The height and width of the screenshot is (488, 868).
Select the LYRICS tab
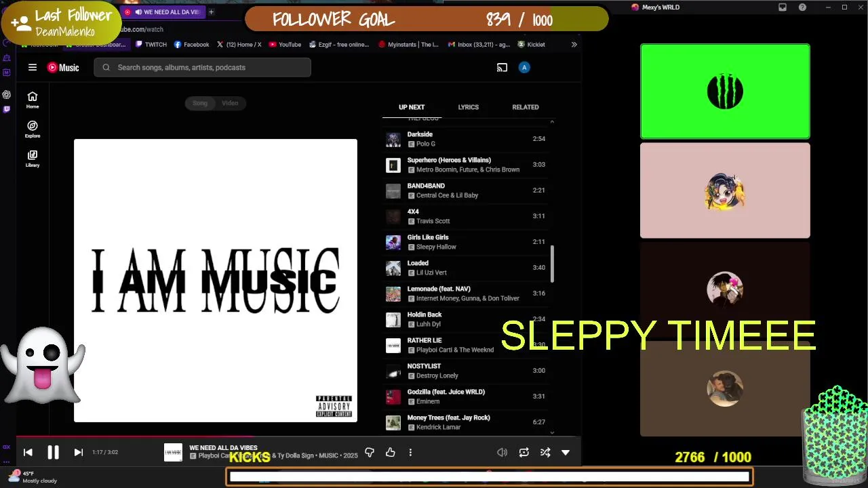point(469,107)
